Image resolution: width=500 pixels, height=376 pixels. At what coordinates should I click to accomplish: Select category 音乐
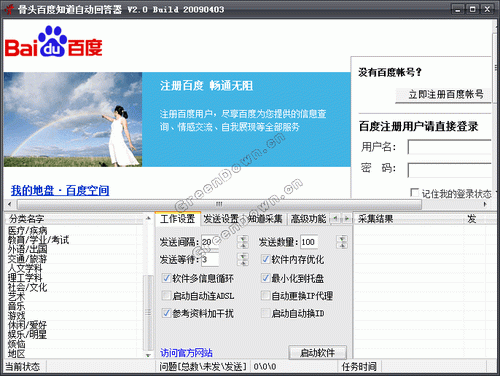(16, 306)
